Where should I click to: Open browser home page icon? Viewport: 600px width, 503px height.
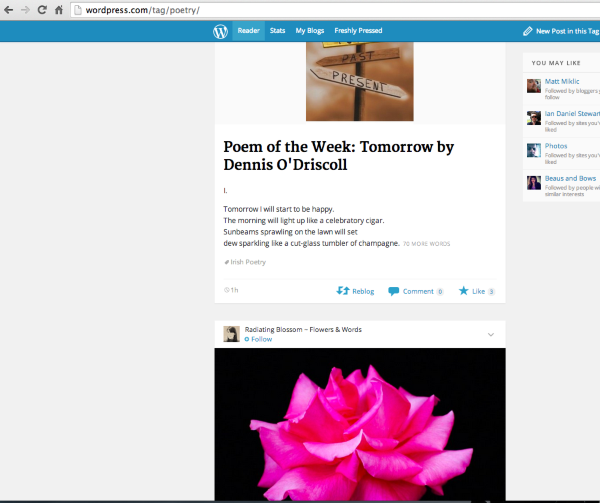point(59,10)
